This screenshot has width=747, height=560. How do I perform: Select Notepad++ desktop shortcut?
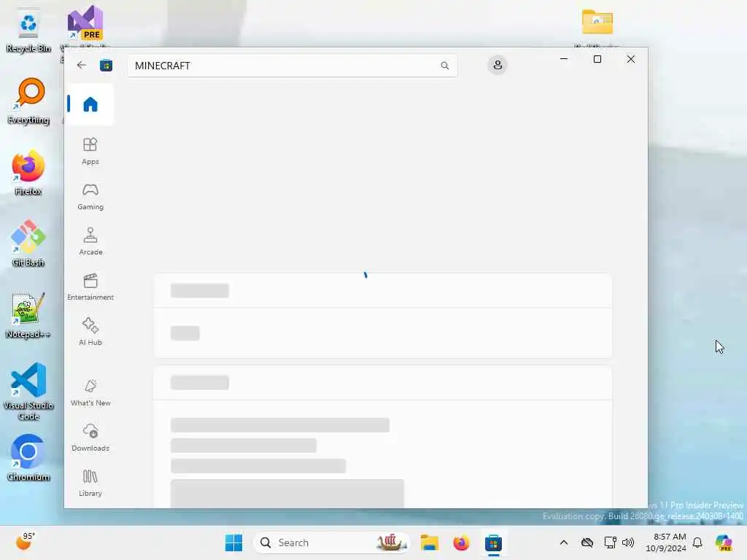pyautogui.click(x=28, y=316)
